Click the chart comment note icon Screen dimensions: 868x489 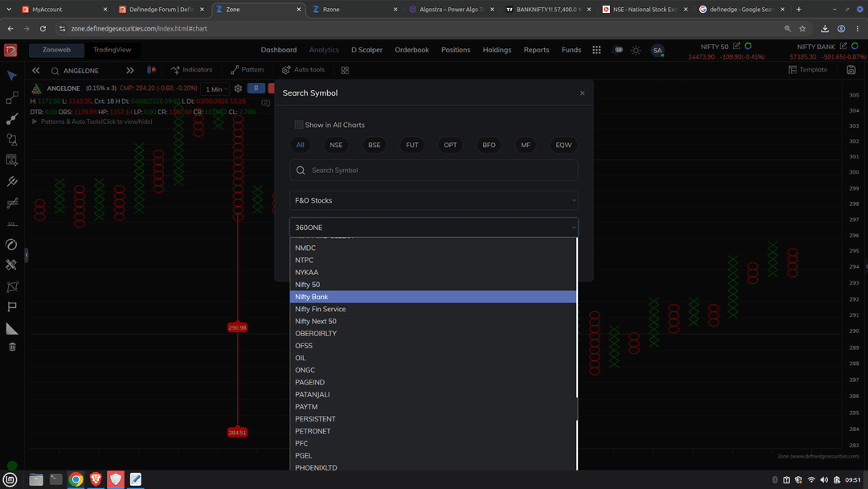point(266,103)
